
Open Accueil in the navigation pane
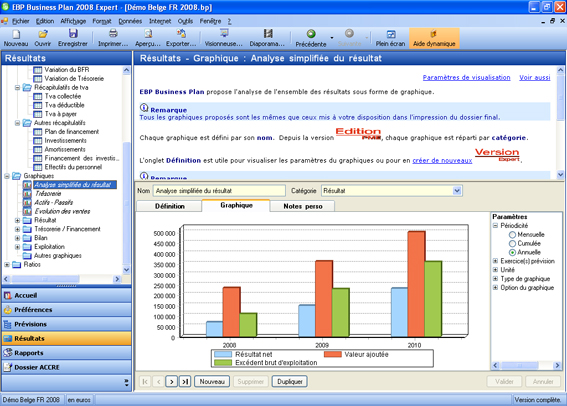tap(67, 295)
